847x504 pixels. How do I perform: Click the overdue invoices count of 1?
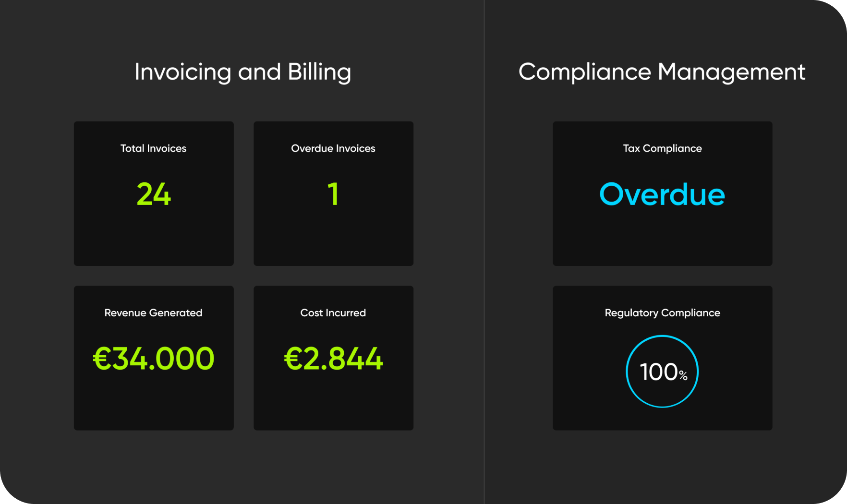[333, 194]
